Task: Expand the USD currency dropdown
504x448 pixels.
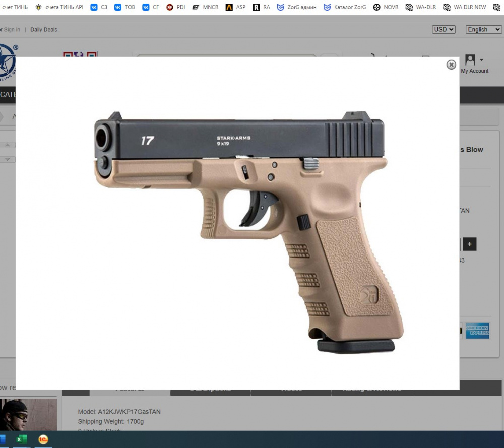Action: click(x=444, y=30)
